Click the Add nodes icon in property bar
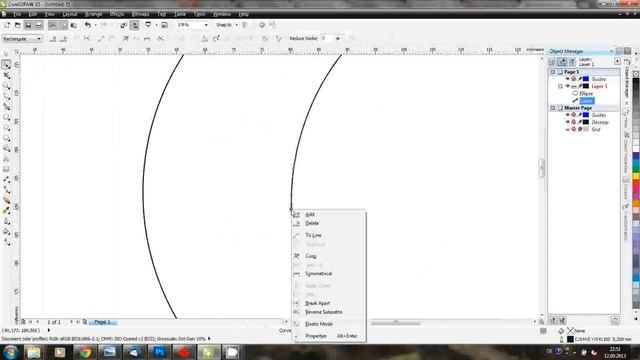Image resolution: width=640 pixels, height=360 pixels. [x=53, y=38]
